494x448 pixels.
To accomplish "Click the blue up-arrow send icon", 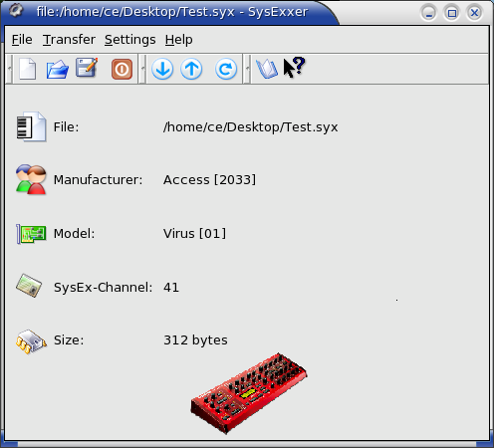I will (x=191, y=69).
